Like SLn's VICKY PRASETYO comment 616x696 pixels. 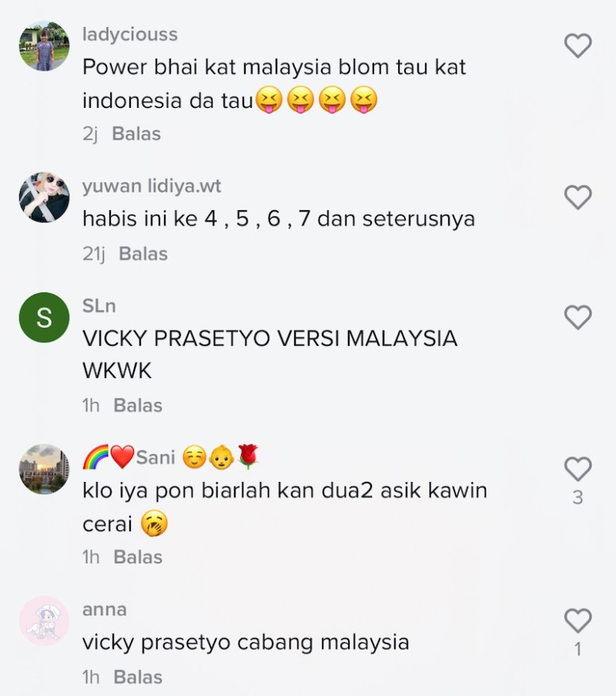pos(578,317)
